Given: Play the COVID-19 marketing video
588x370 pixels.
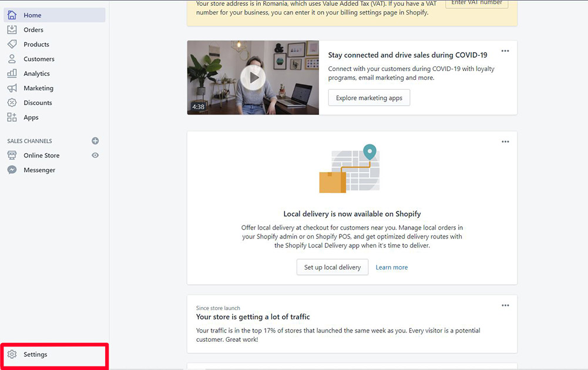Looking at the screenshot, I should tap(253, 78).
